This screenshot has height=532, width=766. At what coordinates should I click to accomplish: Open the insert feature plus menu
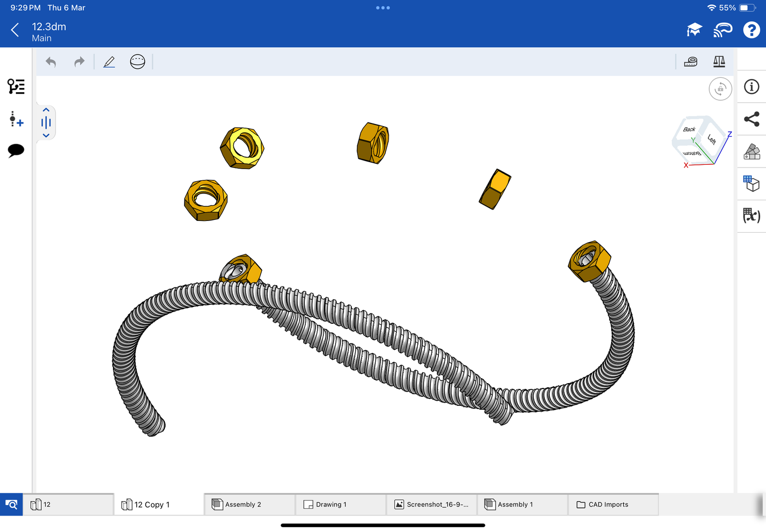pyautogui.click(x=16, y=119)
